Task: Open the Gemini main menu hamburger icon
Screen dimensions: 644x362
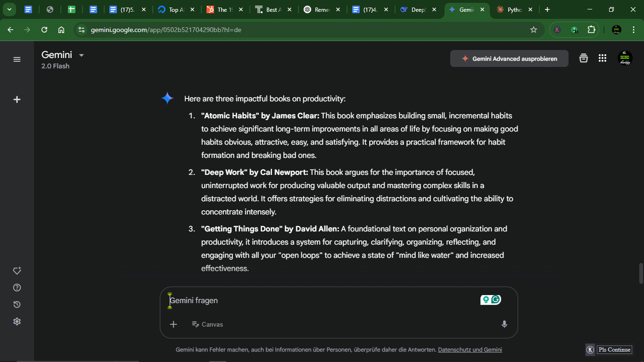Action: coord(17,59)
